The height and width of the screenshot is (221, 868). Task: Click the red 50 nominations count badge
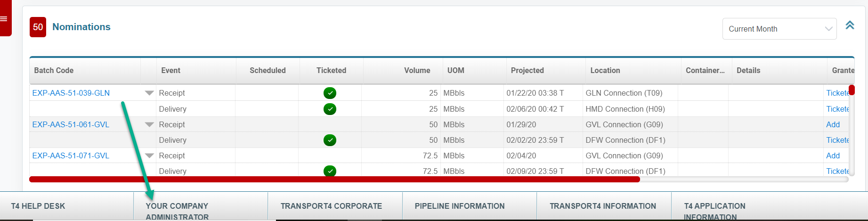coord(38,27)
